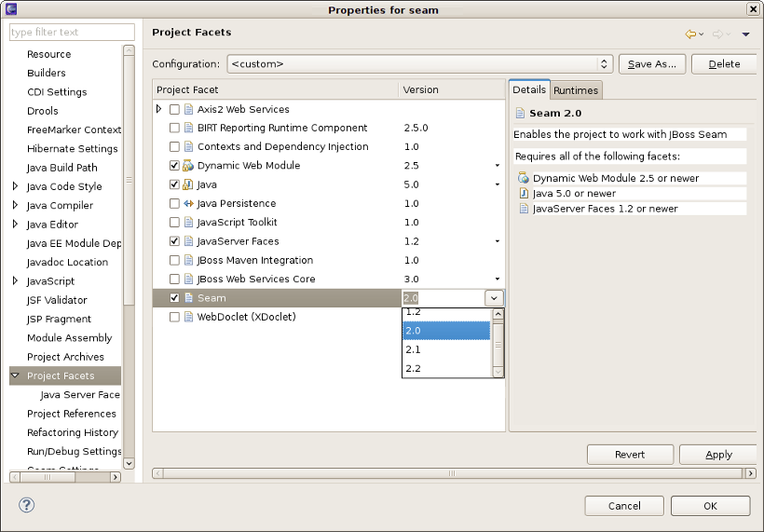Click the back navigation arrow icon
The width and height of the screenshot is (764, 532).
tap(690, 34)
